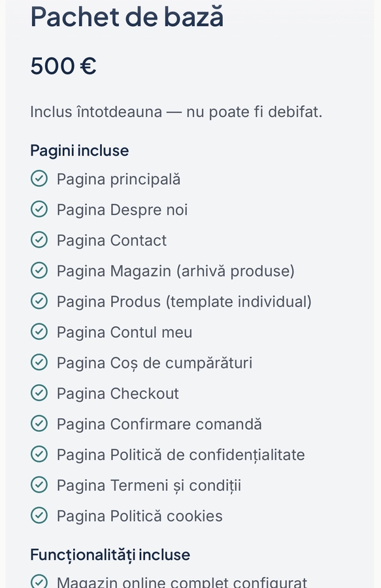Viewport: 381px width, 588px height.
Task: Click the checkmark icon next to Pagina Contact
Action: (39, 240)
